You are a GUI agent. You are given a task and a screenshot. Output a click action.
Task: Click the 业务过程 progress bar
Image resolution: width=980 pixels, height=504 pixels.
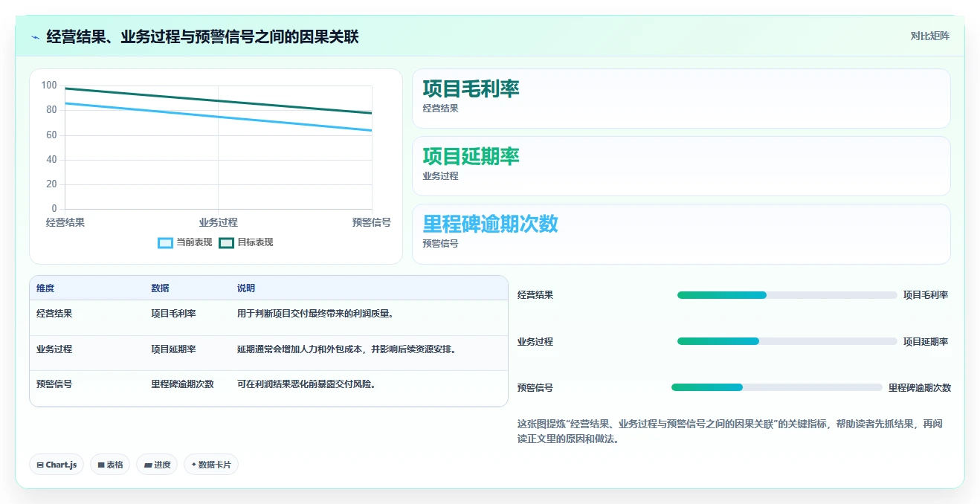pos(787,341)
